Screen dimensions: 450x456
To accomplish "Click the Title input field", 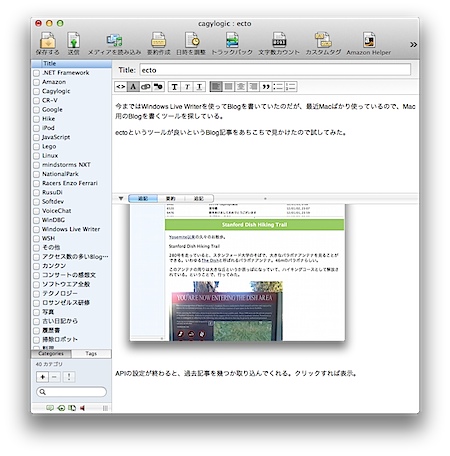I will 275,70.
